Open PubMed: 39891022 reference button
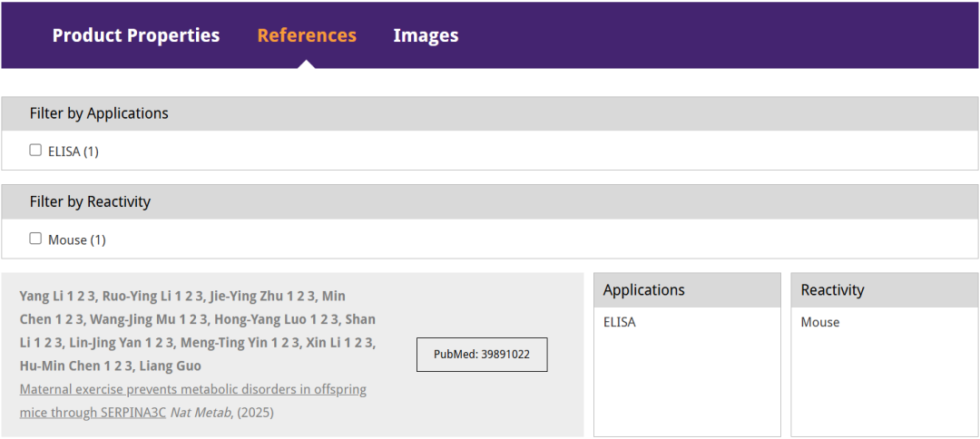 [482, 355]
